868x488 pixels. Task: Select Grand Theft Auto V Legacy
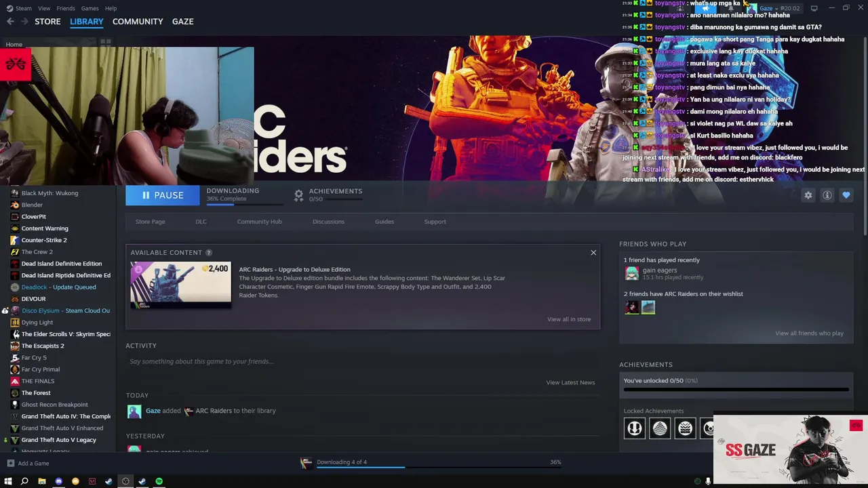[x=58, y=440]
